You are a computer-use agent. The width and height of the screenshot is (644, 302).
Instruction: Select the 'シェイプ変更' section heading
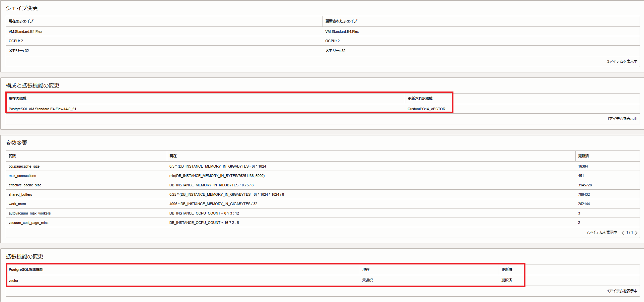click(x=22, y=8)
